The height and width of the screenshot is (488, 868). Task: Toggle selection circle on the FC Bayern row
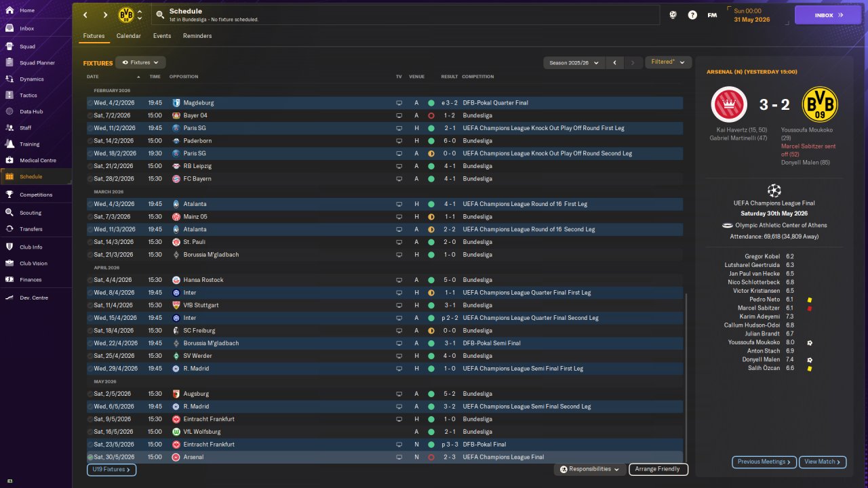[90, 179]
